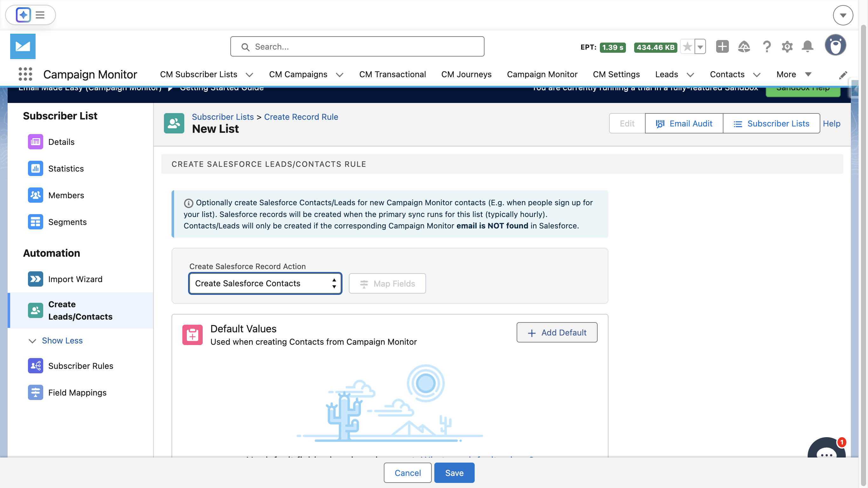Viewport: 868px width, 488px height.
Task: Click the favorites star icon
Action: coord(688,46)
